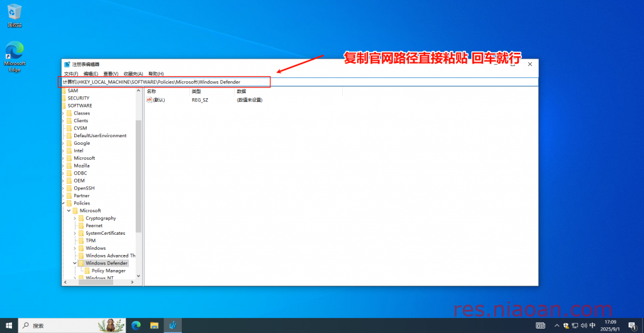Click the search magnifier on taskbar
644x333 pixels.
point(25,325)
